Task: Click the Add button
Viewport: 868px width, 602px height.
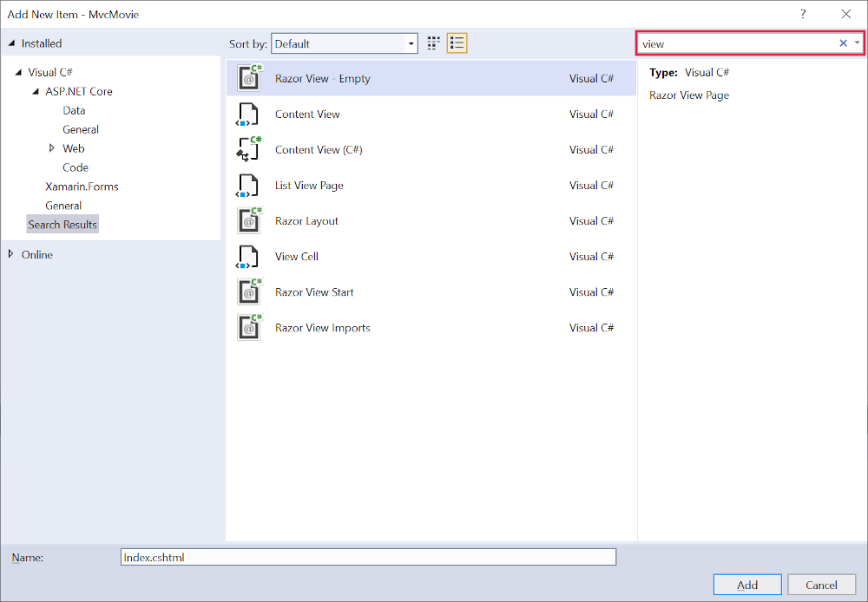Action: click(x=746, y=585)
